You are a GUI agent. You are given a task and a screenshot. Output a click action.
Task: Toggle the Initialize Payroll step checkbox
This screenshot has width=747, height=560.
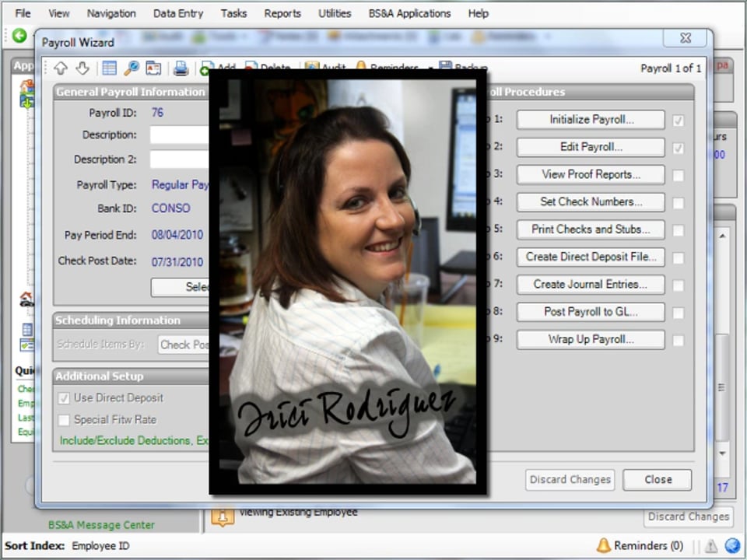[x=679, y=121]
